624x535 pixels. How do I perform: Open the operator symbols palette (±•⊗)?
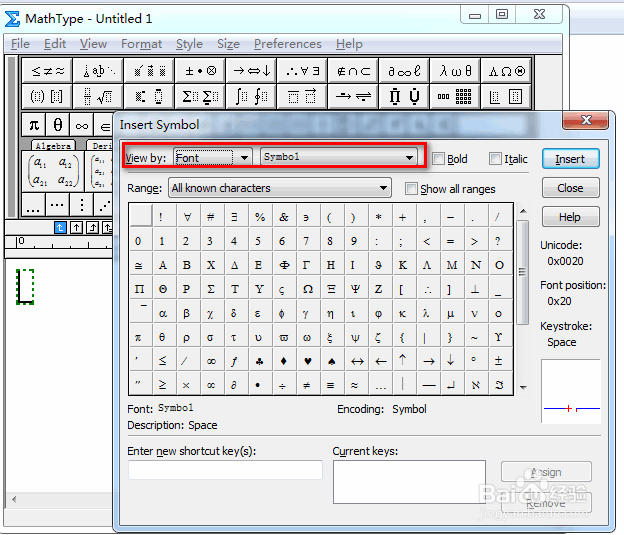click(200, 71)
